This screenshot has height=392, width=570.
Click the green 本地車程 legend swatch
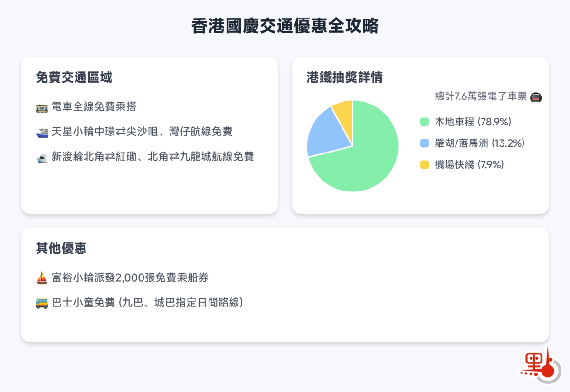click(425, 122)
